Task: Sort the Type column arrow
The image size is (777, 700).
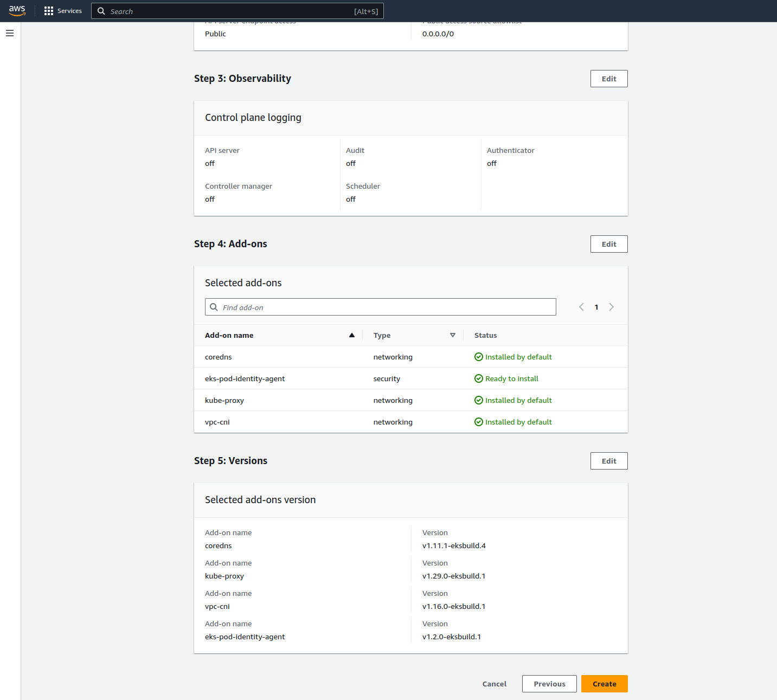Action: 453,335
